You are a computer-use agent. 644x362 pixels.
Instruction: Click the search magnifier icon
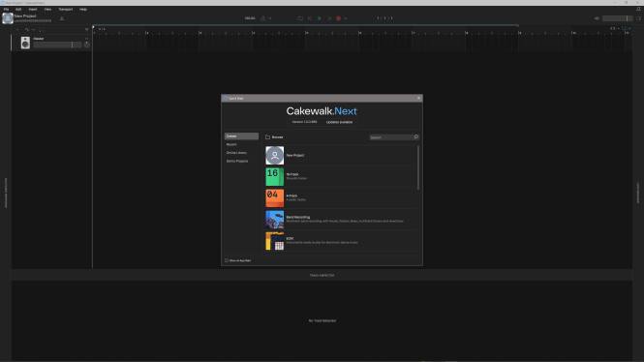416,136
